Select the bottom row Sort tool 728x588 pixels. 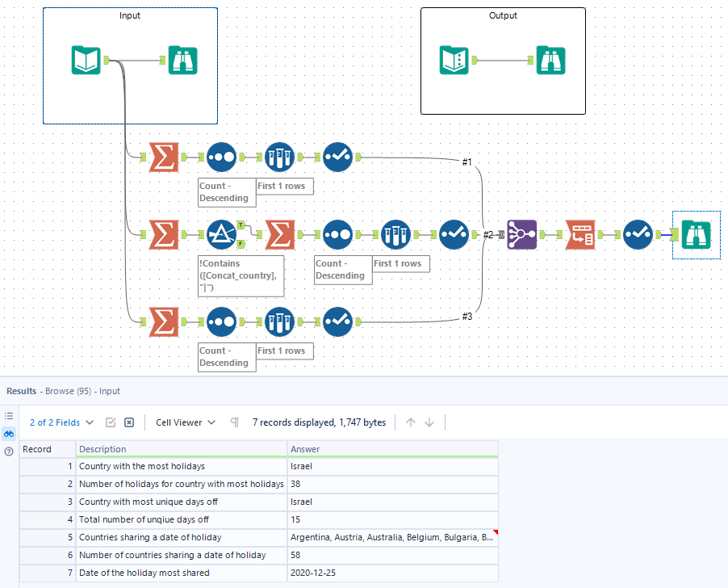pos(221,321)
